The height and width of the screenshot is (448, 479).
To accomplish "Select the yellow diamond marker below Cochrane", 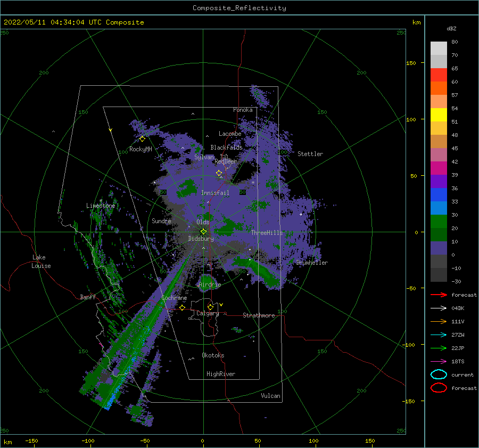I will (182, 307).
